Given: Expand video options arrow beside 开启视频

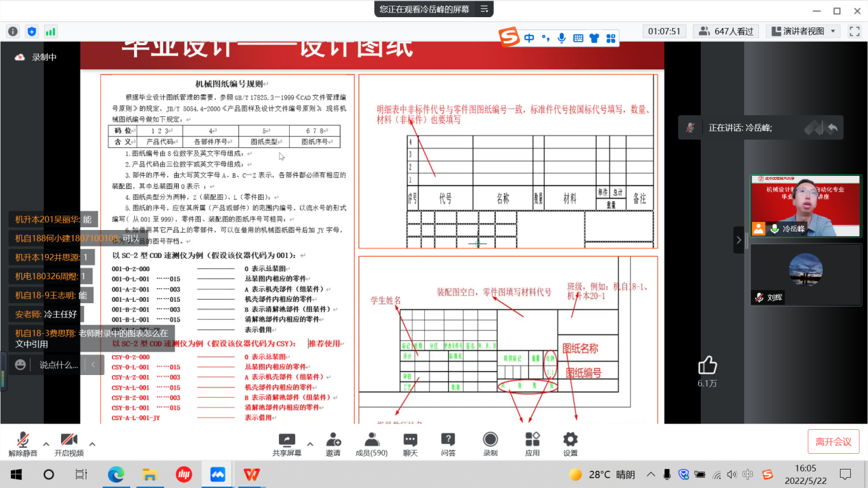Looking at the screenshot, I should 92,444.
